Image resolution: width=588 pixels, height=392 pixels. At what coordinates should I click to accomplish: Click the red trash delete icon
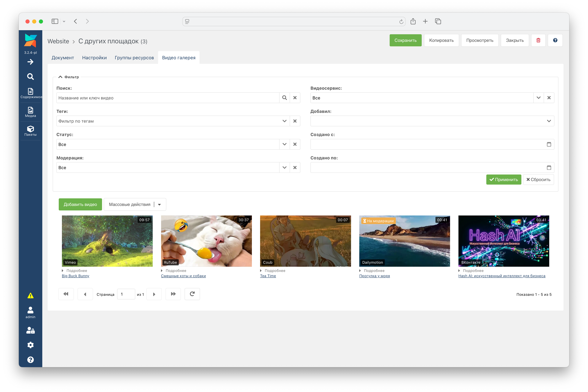coord(538,40)
